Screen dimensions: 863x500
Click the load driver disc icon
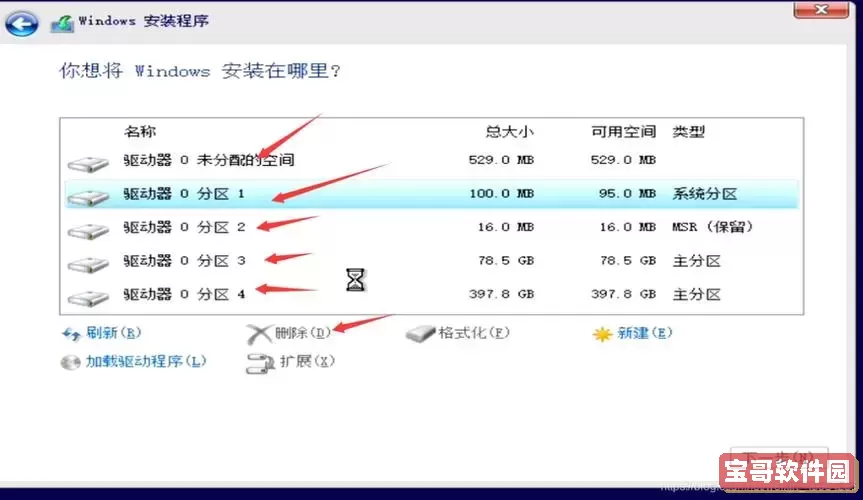(x=70, y=362)
